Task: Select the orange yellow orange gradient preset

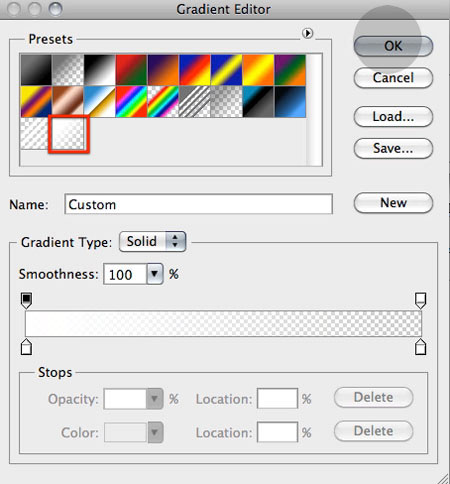Action: click(258, 70)
